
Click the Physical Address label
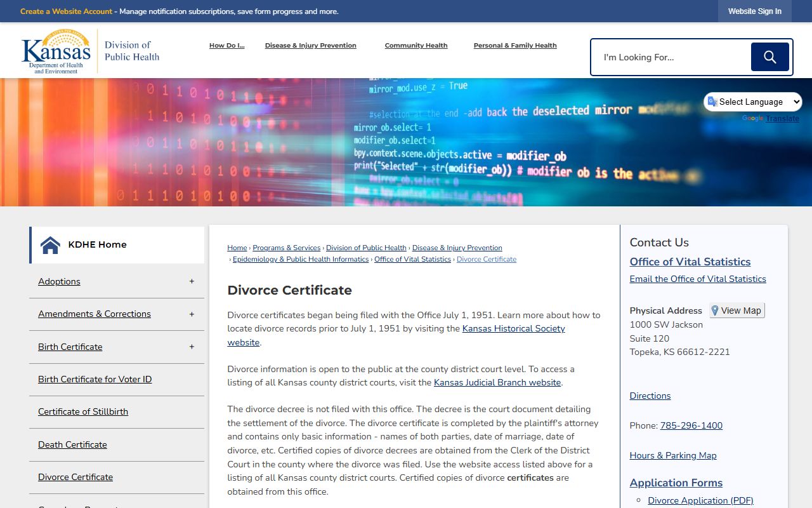tap(666, 311)
